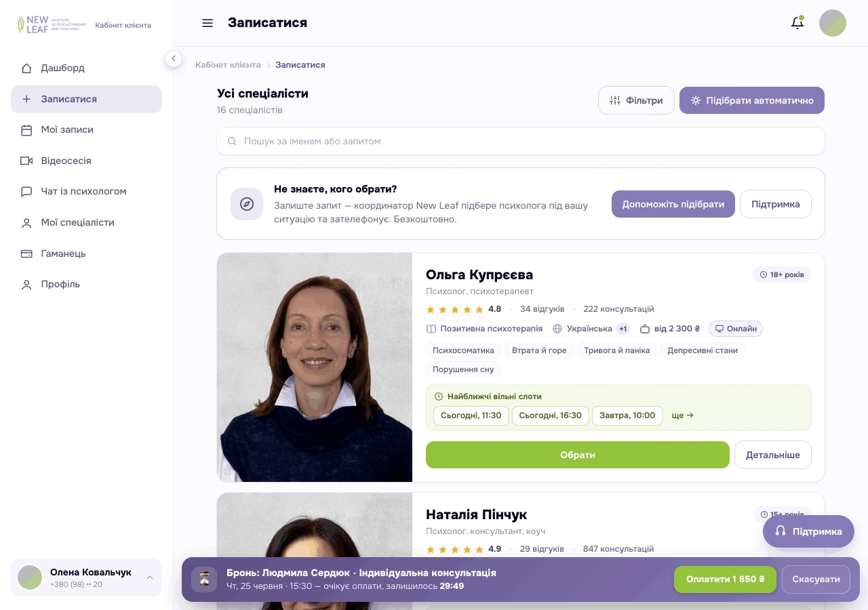The width and height of the screenshot is (868, 610).
Task: Open Відеосесія in sidebar
Action: point(86,161)
